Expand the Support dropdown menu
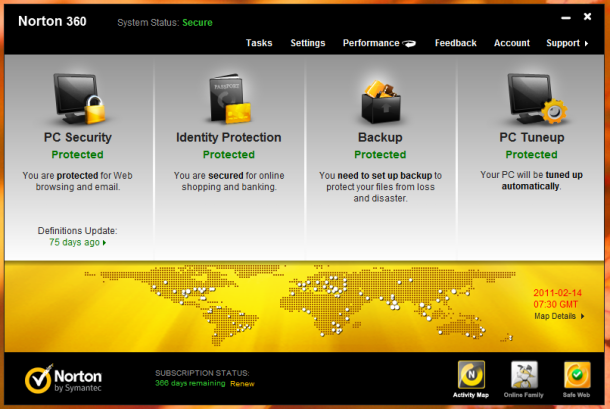Screen dimensions: 610x409 coord(567,43)
